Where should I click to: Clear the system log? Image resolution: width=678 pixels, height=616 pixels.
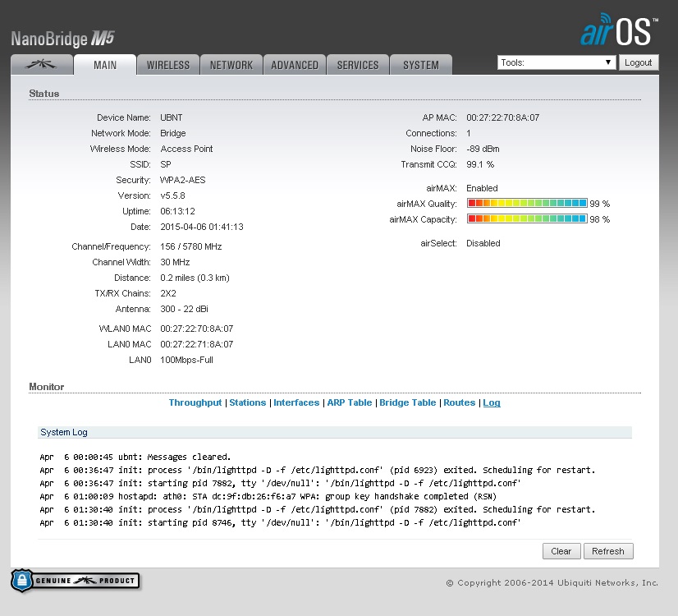coord(561,551)
